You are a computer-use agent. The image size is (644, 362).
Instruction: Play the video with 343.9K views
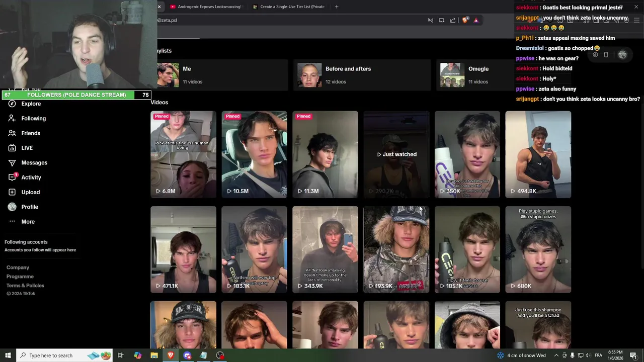(x=325, y=249)
